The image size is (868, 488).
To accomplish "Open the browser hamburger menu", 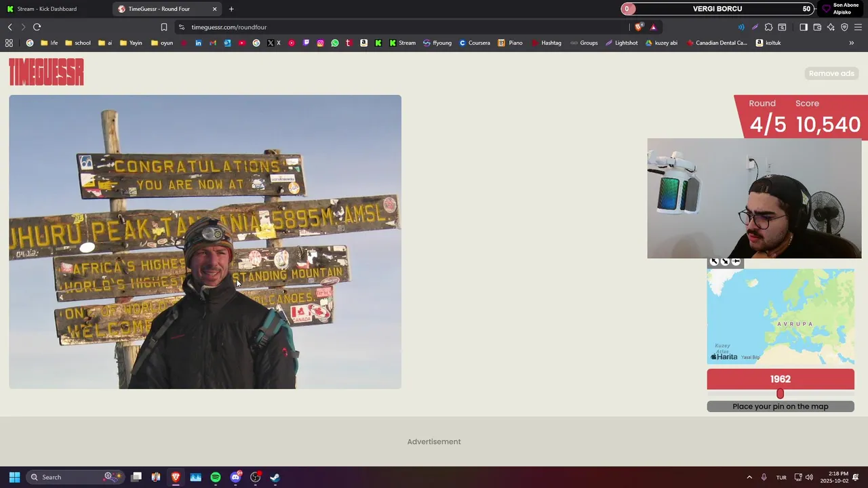I will point(858,27).
